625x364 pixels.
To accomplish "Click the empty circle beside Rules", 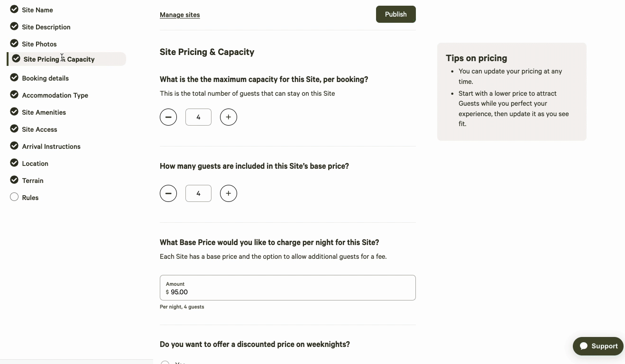I will coord(14,197).
